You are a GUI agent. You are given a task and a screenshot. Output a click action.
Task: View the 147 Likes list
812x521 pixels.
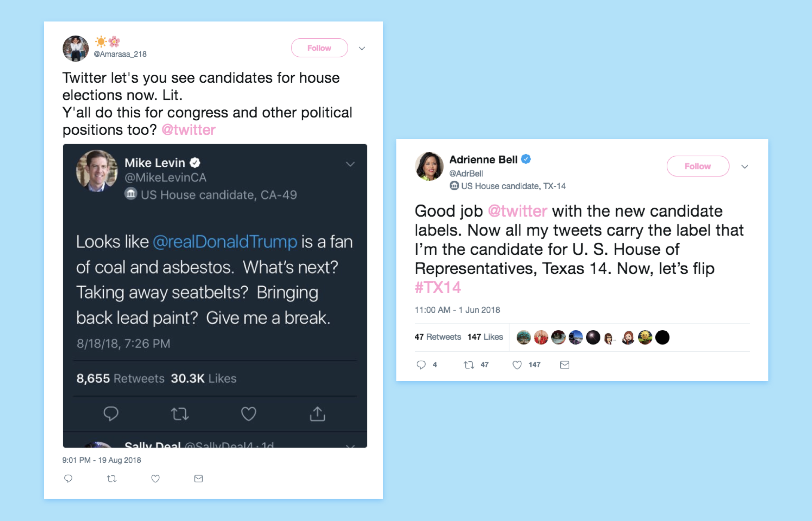coord(485,337)
